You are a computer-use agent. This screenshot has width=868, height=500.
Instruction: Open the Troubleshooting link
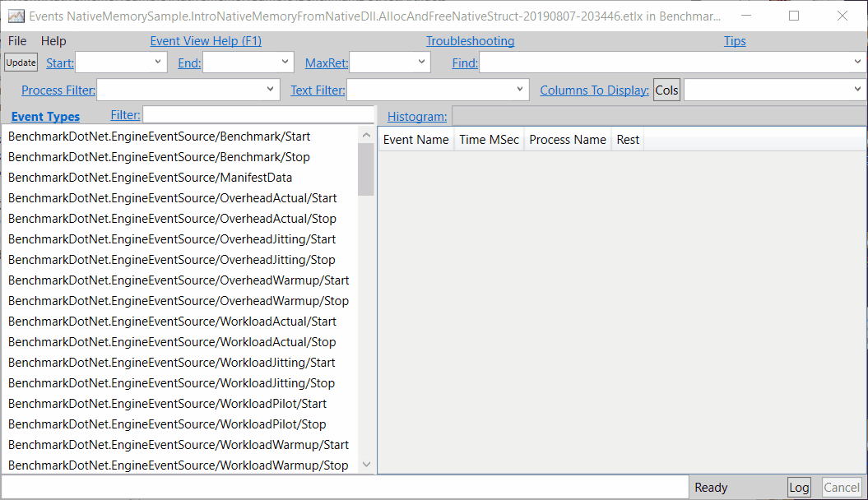[x=470, y=41]
